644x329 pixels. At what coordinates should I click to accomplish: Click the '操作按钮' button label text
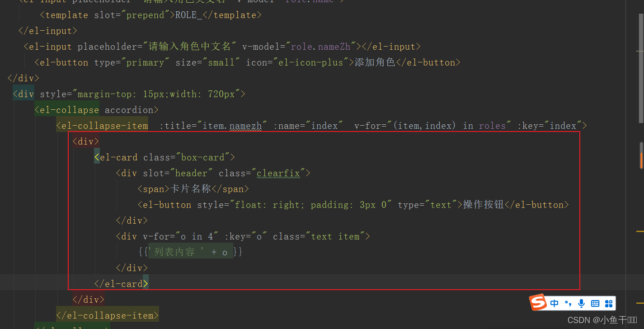click(x=484, y=205)
